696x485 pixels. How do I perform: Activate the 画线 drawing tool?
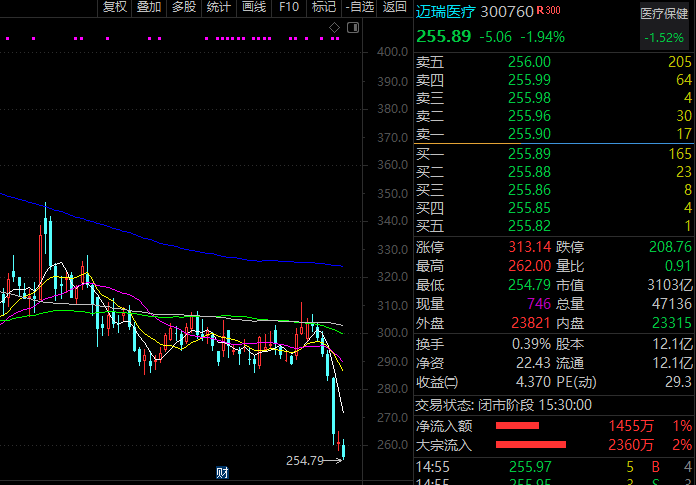254,7
